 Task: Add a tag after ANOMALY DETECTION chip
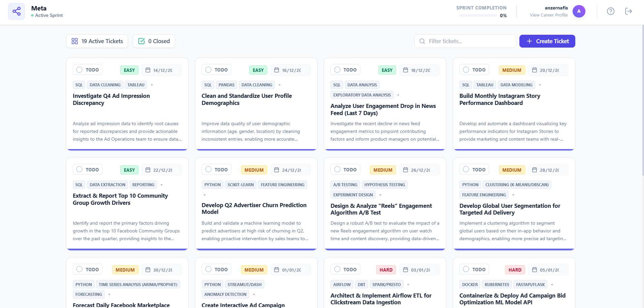click(254, 295)
